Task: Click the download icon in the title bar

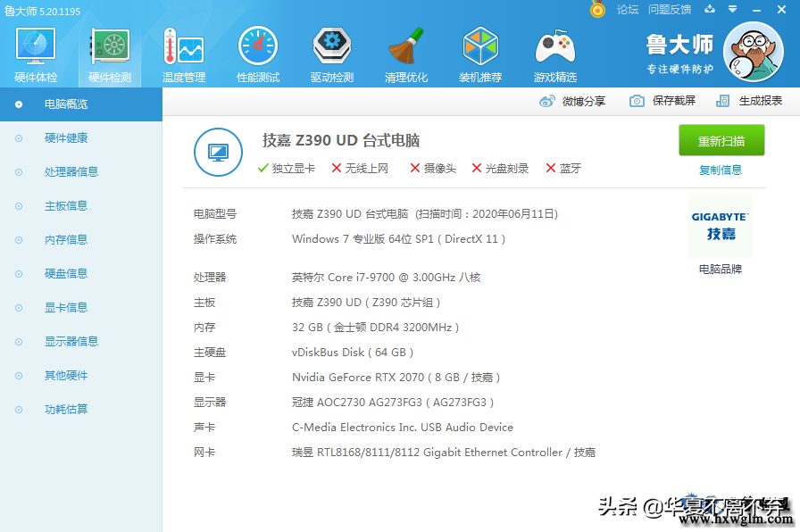Action: (x=709, y=9)
